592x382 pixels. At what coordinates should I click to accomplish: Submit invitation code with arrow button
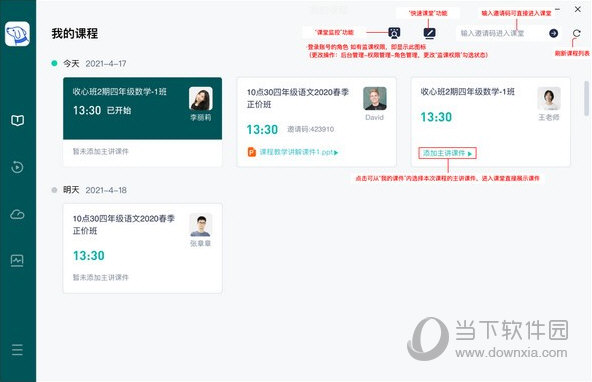553,33
